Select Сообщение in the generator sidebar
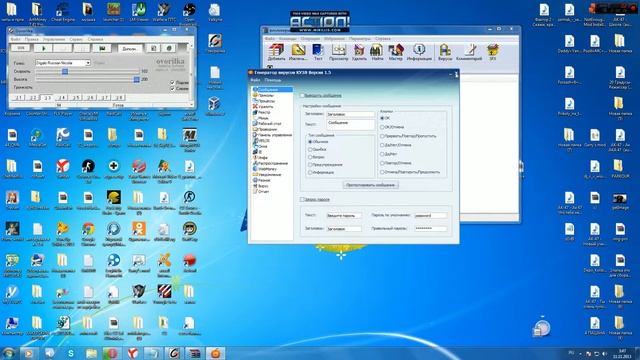The height and width of the screenshot is (360, 640). (x=272, y=89)
